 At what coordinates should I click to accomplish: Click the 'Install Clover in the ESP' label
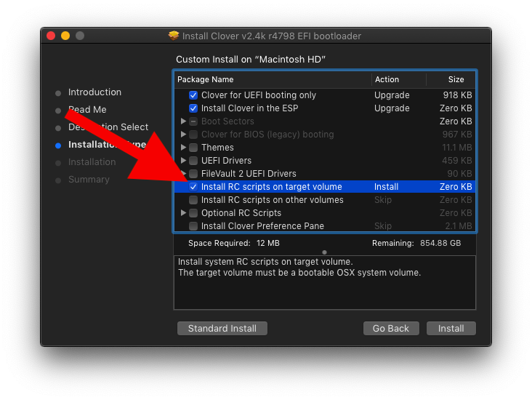[250, 108]
